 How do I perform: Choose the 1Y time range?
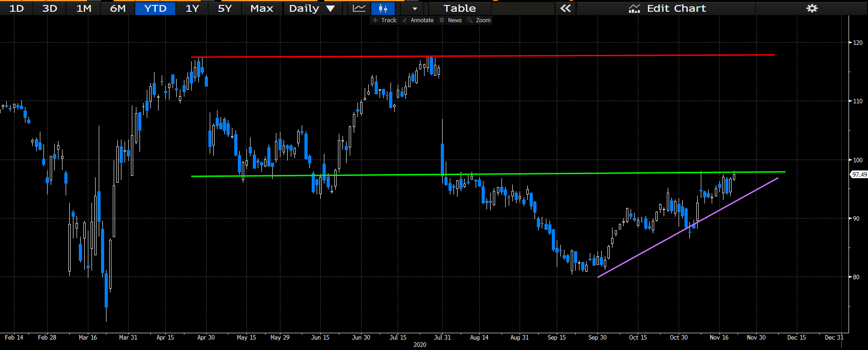(x=192, y=8)
